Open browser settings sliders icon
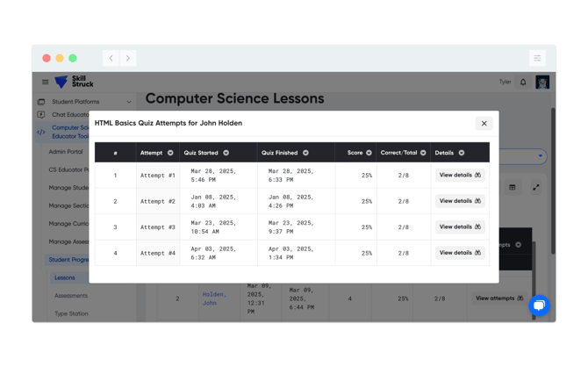Viewport: 588px width, 367px height. click(537, 58)
